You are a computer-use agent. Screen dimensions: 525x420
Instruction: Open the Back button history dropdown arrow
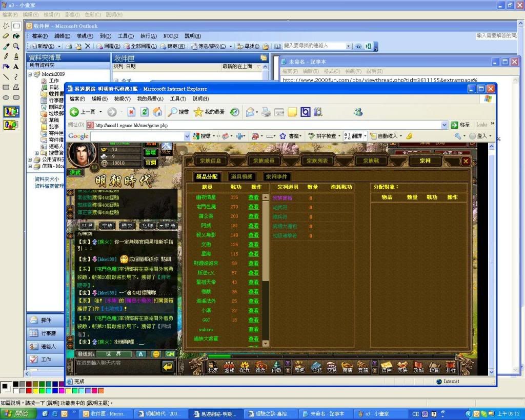[x=100, y=112]
